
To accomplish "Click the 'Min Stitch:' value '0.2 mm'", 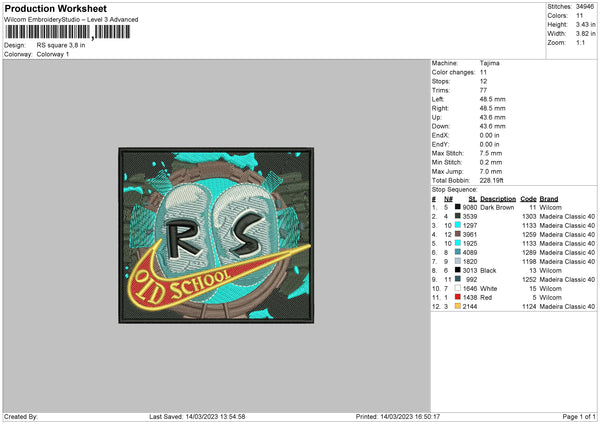I will 491,162.
